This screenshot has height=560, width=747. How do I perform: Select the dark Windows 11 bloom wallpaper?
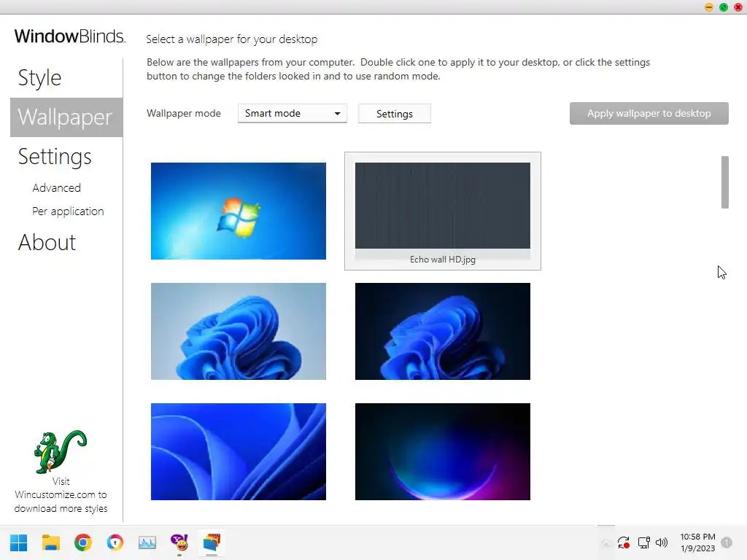443,332
